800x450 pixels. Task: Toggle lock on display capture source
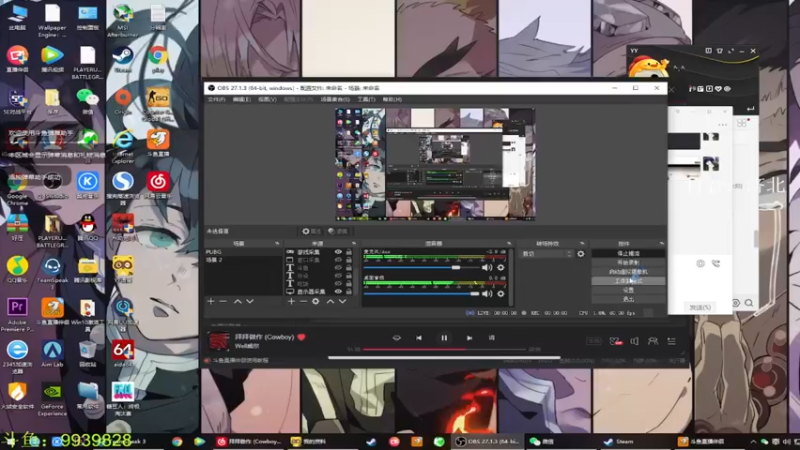click(349, 291)
